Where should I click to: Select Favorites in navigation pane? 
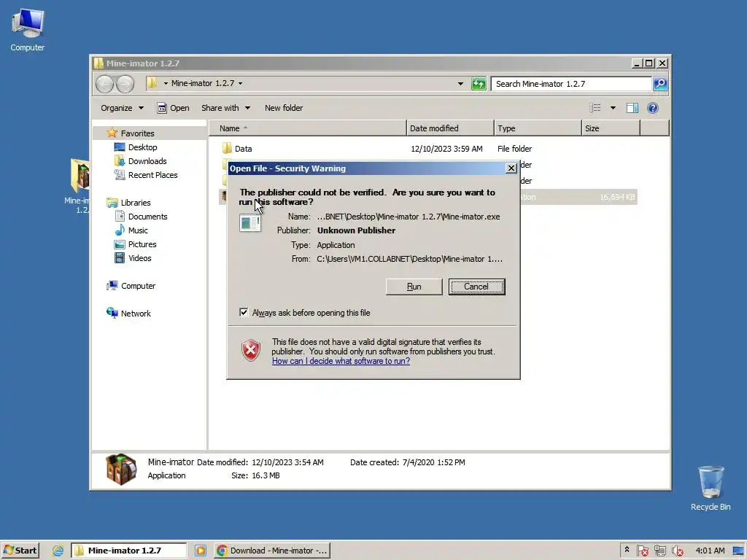137,133
